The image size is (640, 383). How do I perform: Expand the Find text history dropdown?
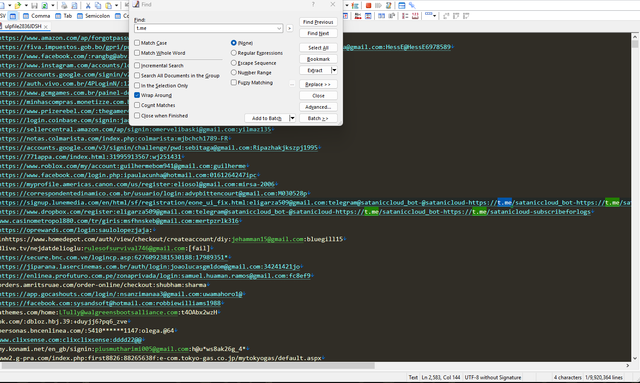(x=279, y=28)
